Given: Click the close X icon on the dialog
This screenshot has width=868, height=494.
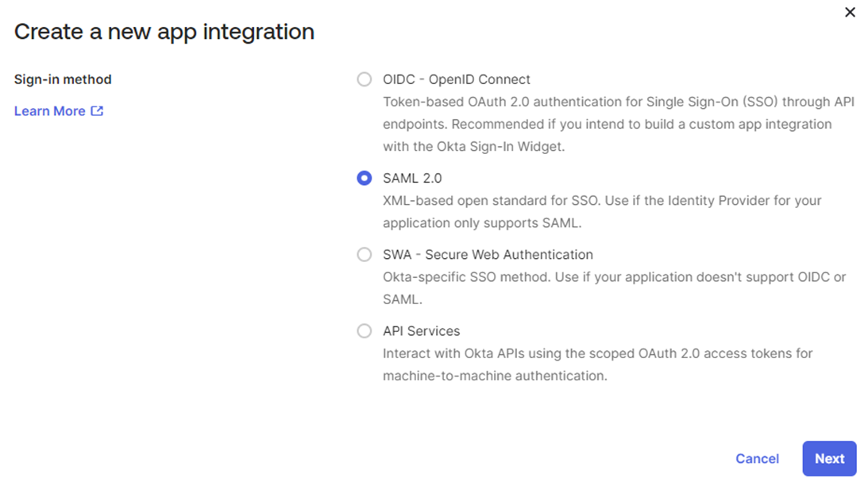Looking at the screenshot, I should coord(850,12).
